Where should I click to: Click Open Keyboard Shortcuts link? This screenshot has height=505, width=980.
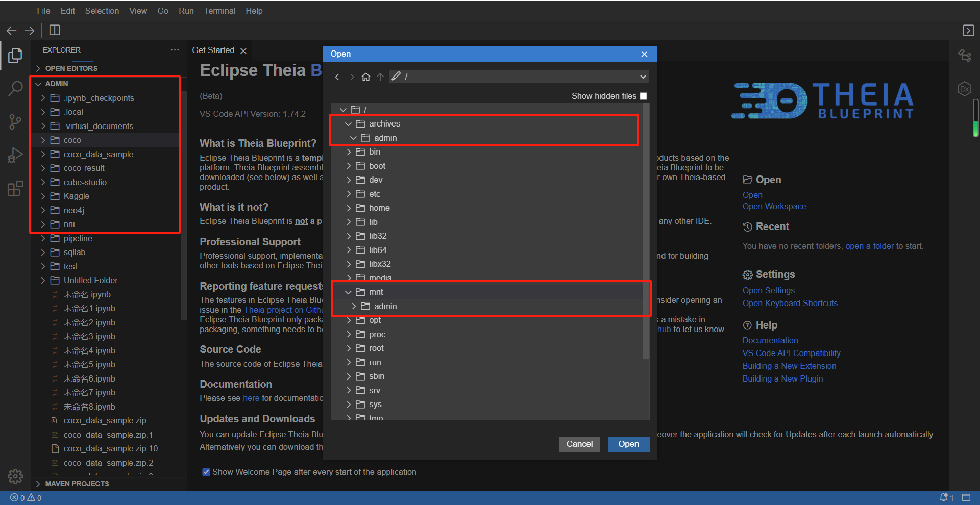[790, 304]
